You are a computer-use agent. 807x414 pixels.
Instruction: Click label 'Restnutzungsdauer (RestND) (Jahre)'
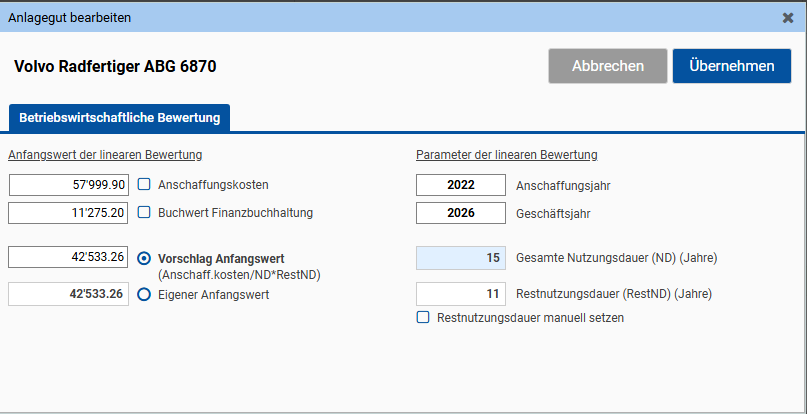pos(614,294)
